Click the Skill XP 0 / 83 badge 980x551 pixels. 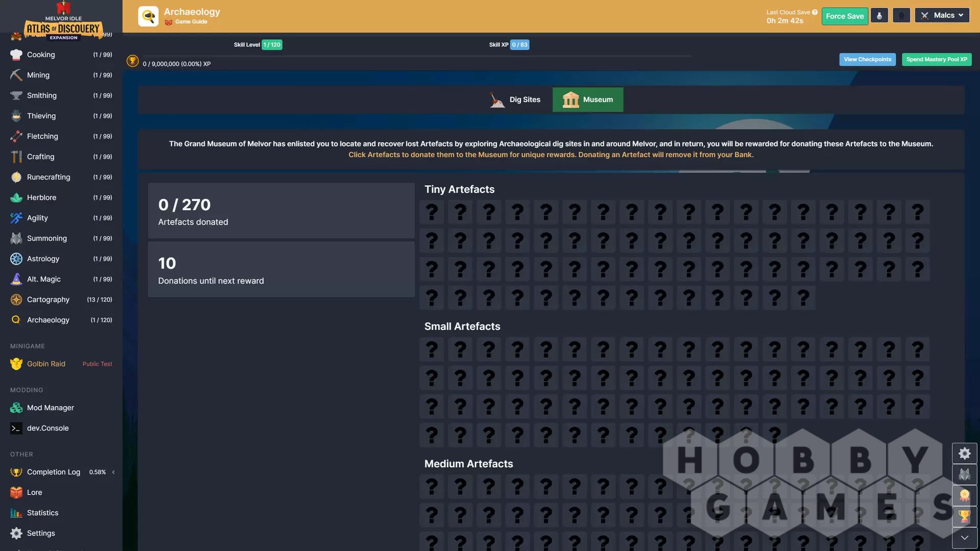520,45
